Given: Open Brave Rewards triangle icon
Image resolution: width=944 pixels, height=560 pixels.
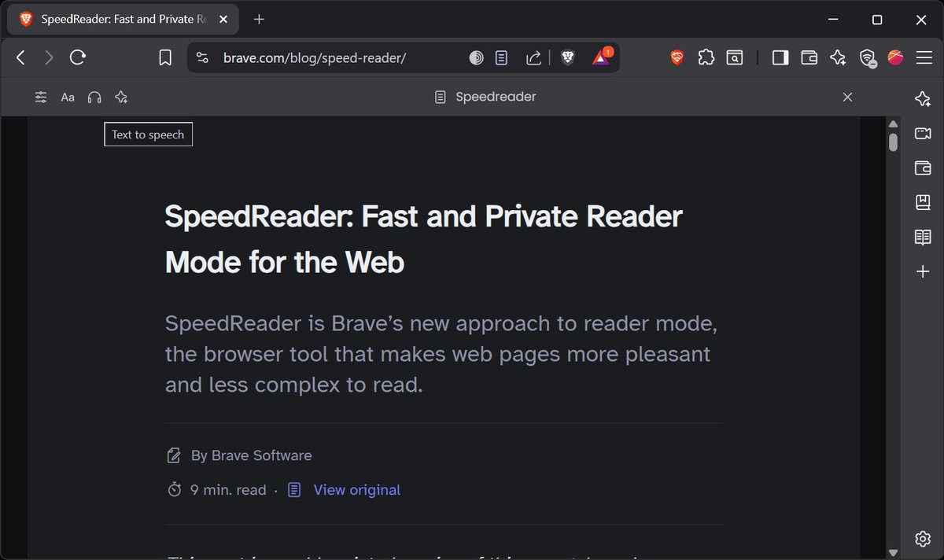Looking at the screenshot, I should click(x=601, y=57).
